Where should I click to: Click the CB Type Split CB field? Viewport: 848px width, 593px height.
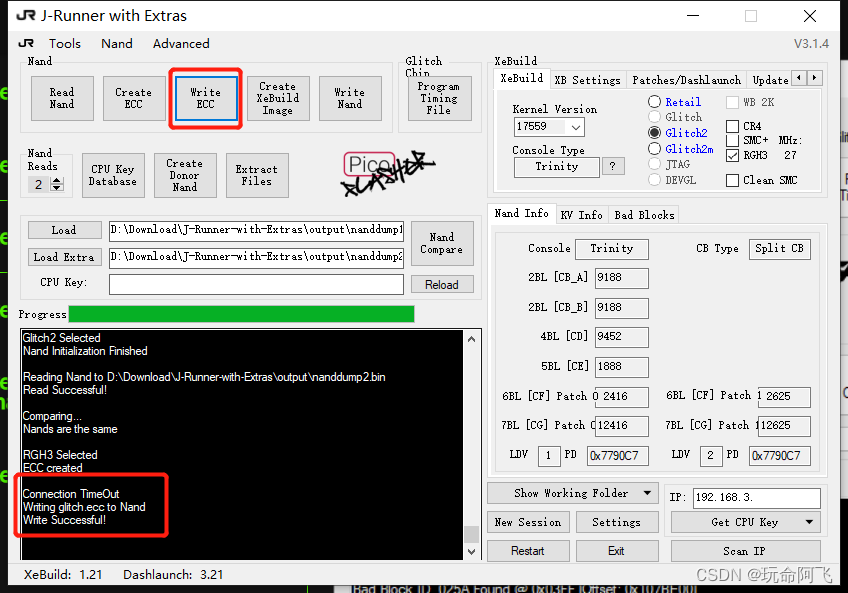[779, 249]
